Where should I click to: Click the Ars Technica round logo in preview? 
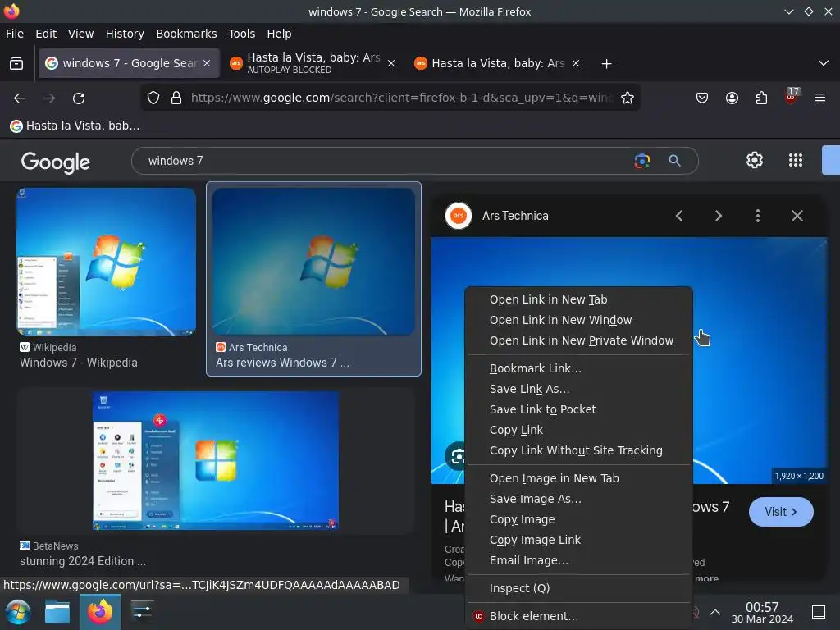pos(459,216)
